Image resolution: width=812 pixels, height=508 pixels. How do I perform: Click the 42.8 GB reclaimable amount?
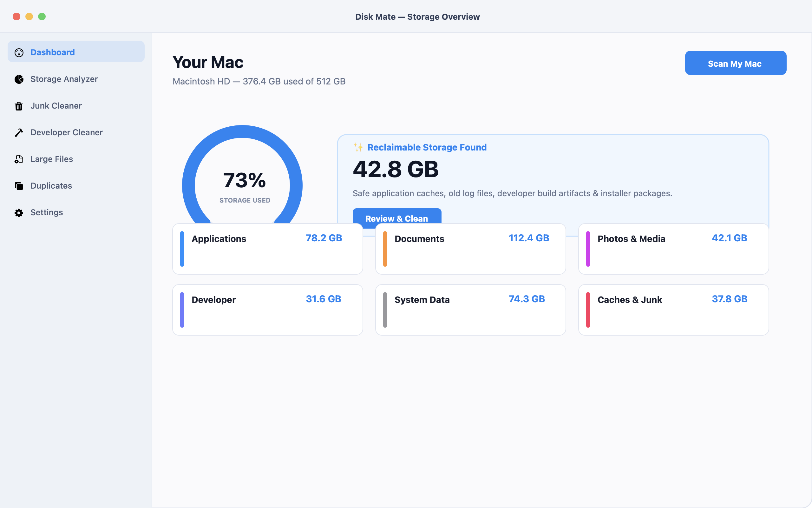396,169
